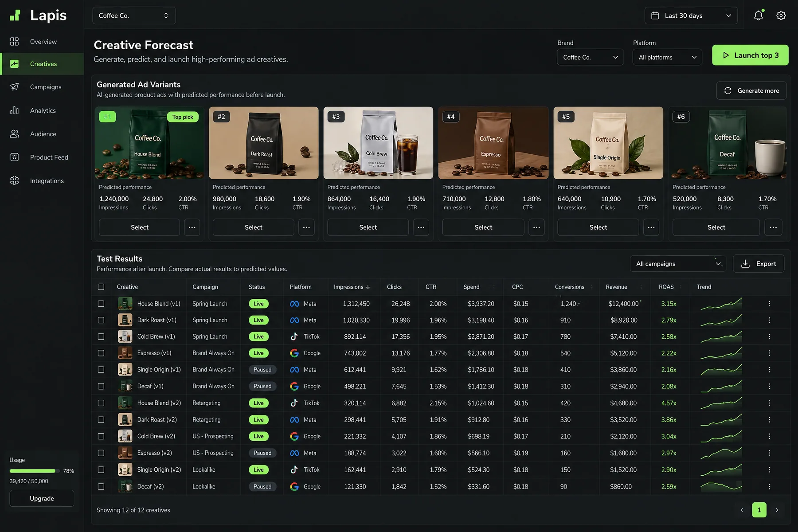Viewport: 798px width, 532px height.
Task: Open row menu for Dark Roast (v2)
Action: tap(770, 420)
